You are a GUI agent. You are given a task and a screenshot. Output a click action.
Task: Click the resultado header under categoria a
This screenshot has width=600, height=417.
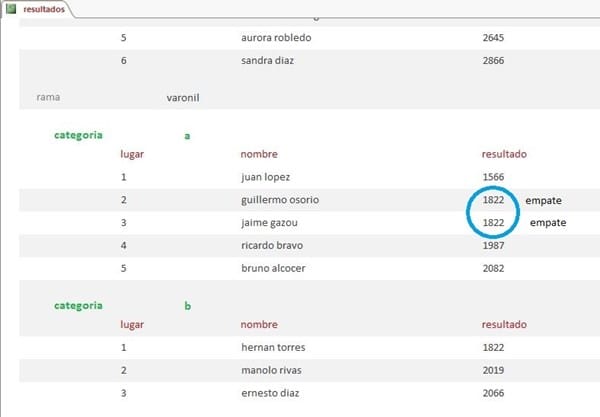coord(504,154)
